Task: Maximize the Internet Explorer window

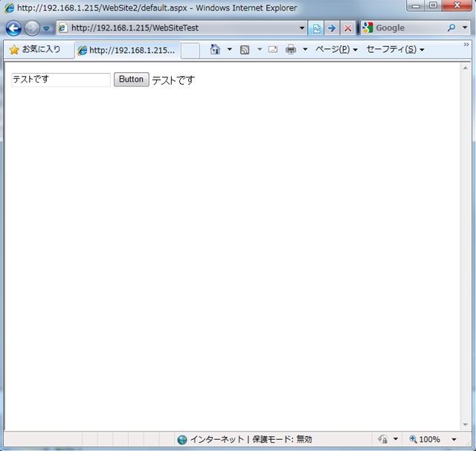Action: (433, 5)
